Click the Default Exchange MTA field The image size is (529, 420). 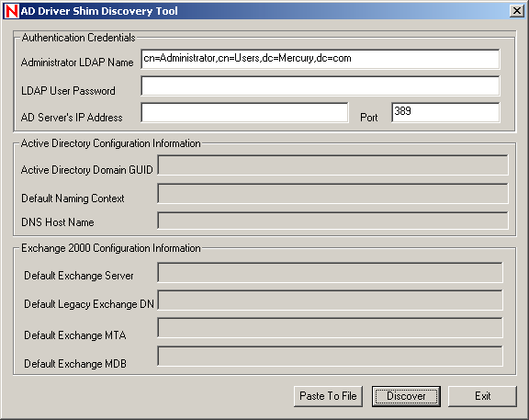(x=330, y=328)
